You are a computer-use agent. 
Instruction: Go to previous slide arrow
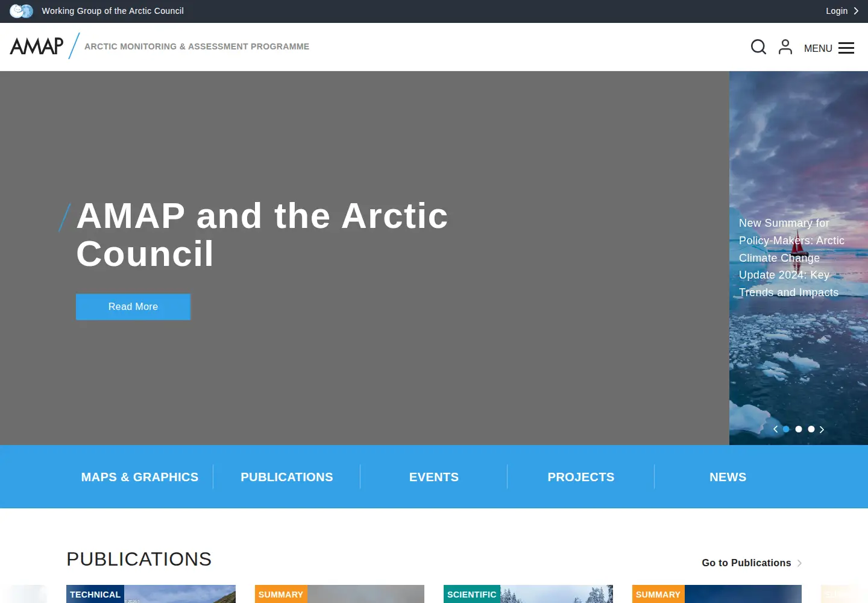click(x=775, y=429)
